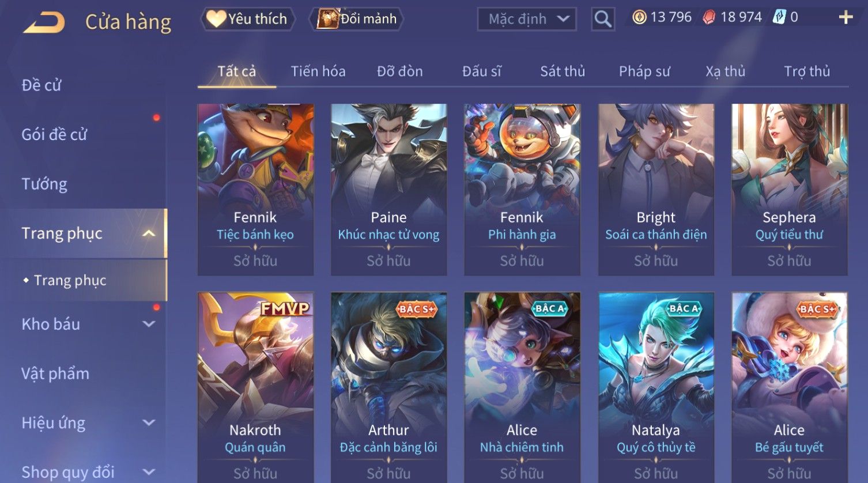Select the Tiến hóa tab

318,71
